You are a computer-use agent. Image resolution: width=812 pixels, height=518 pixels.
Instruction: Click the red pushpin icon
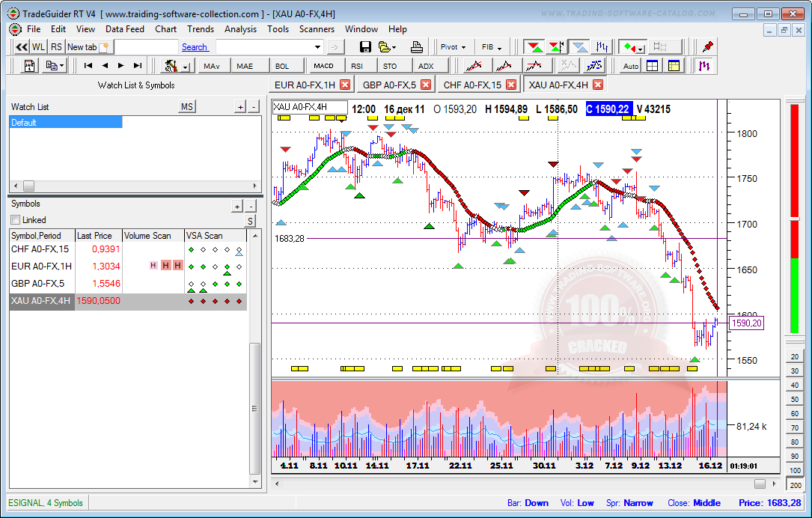point(706,47)
